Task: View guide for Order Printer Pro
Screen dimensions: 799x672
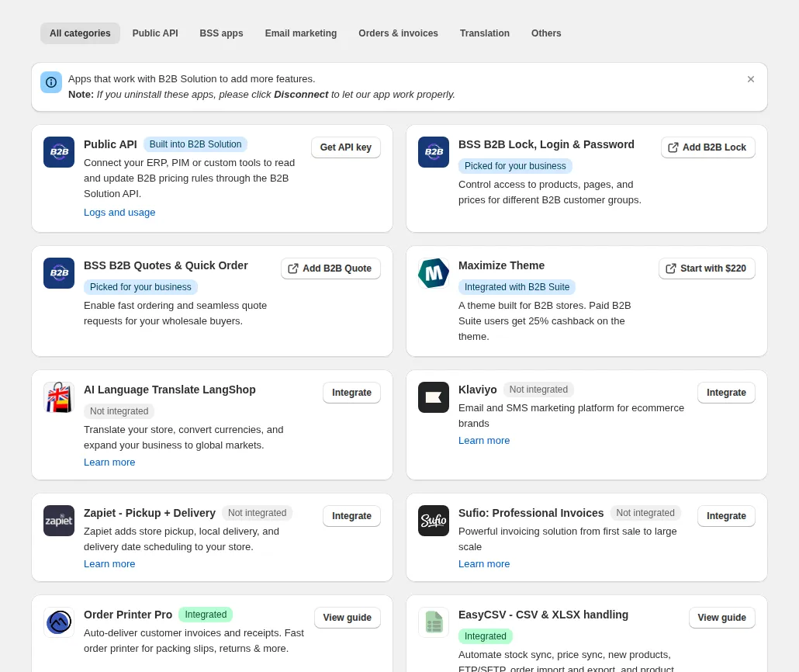Action: pos(348,618)
